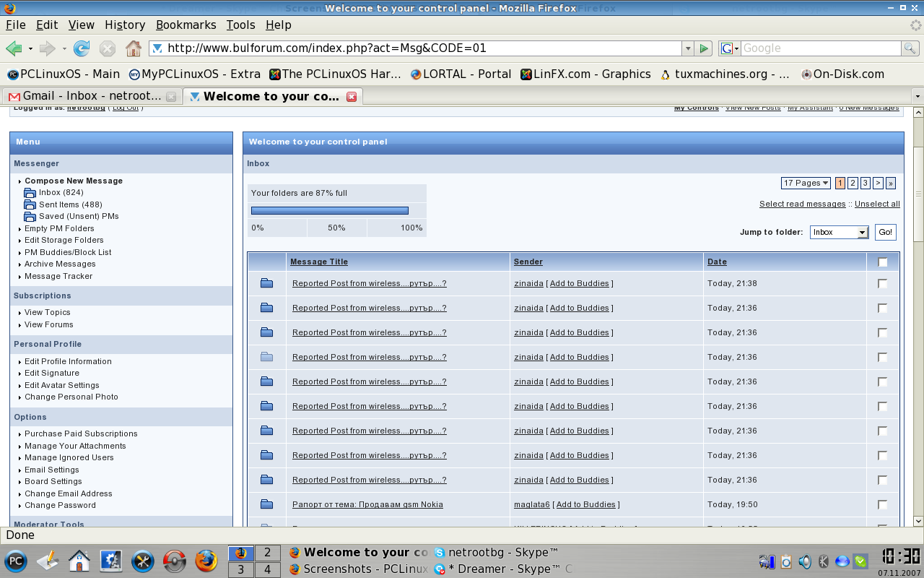Open the tuxmachines.org bookmark
The height and width of the screenshot is (578, 924).
tap(725, 74)
